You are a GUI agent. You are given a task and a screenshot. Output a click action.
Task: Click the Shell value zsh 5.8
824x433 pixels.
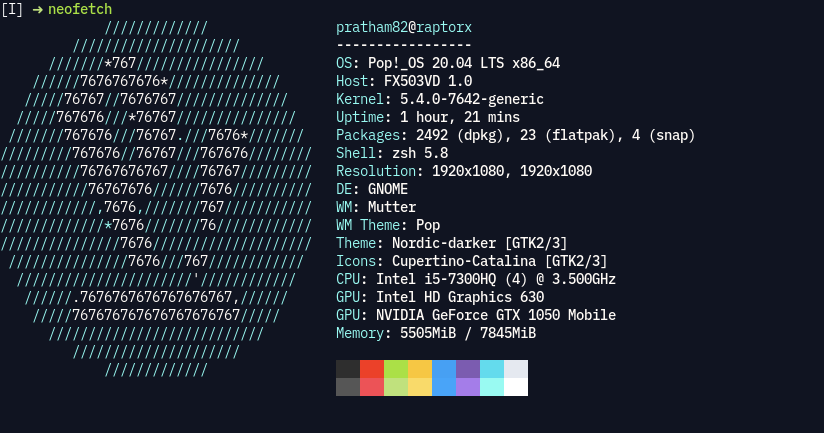[x=420, y=153]
